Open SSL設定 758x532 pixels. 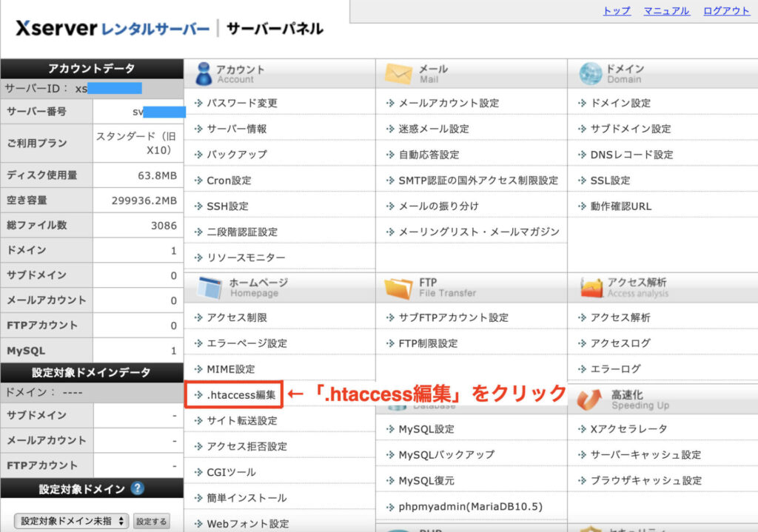[610, 181]
